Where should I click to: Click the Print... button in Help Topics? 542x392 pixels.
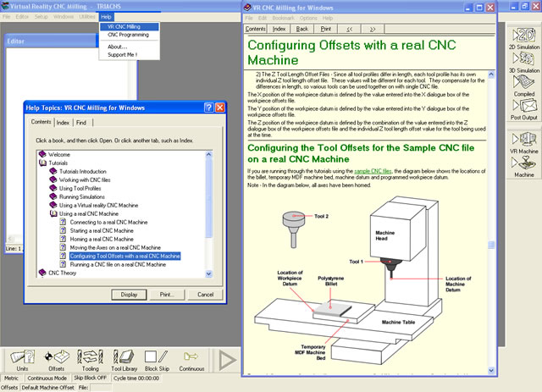167,295
